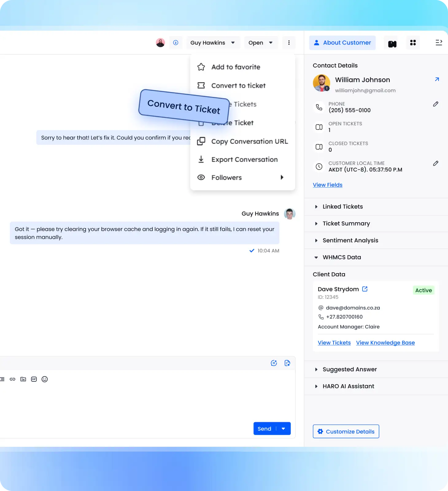This screenshot has width=448, height=491.
Task: Click the agent avatar in header
Action: coord(160,43)
